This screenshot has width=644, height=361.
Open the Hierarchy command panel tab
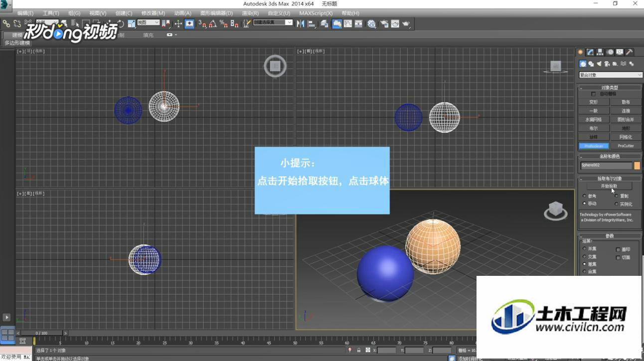[600, 52]
